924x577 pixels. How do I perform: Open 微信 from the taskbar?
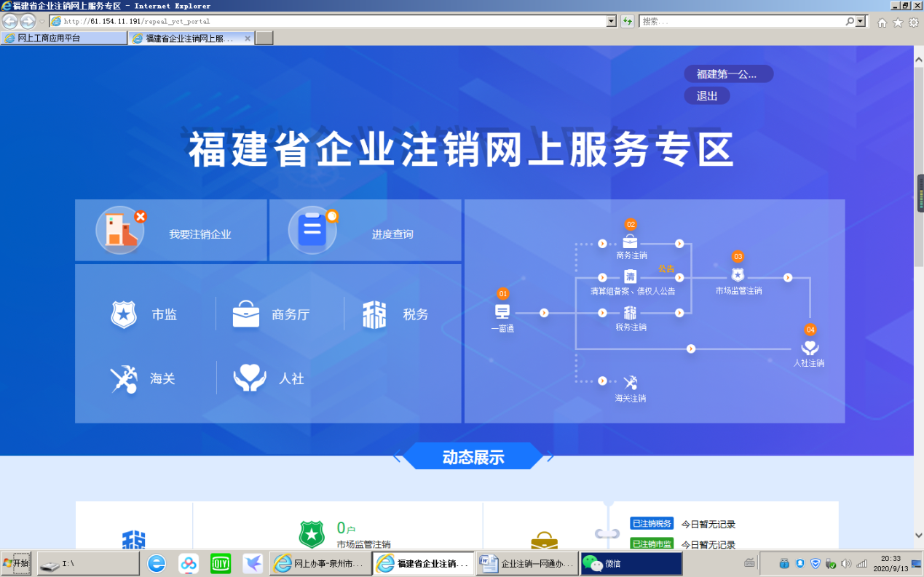click(x=631, y=563)
